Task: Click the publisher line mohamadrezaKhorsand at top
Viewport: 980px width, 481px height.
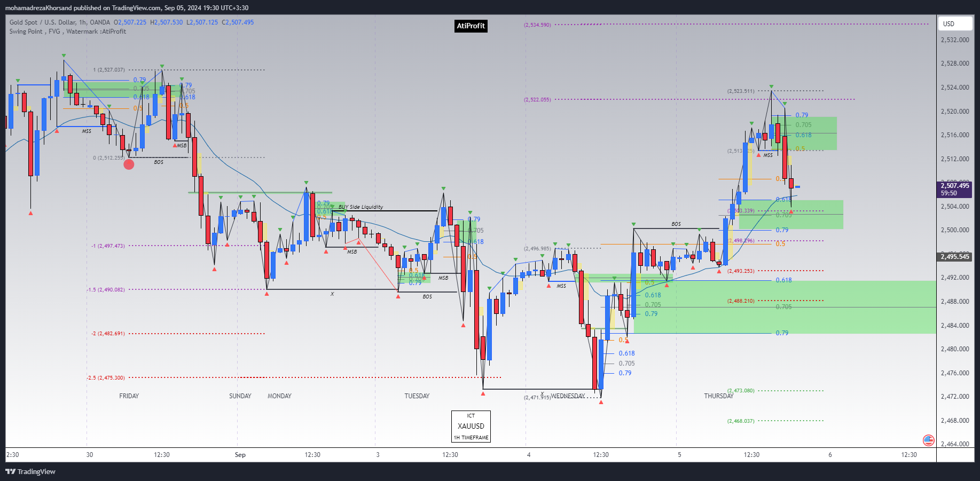Action: (127, 7)
